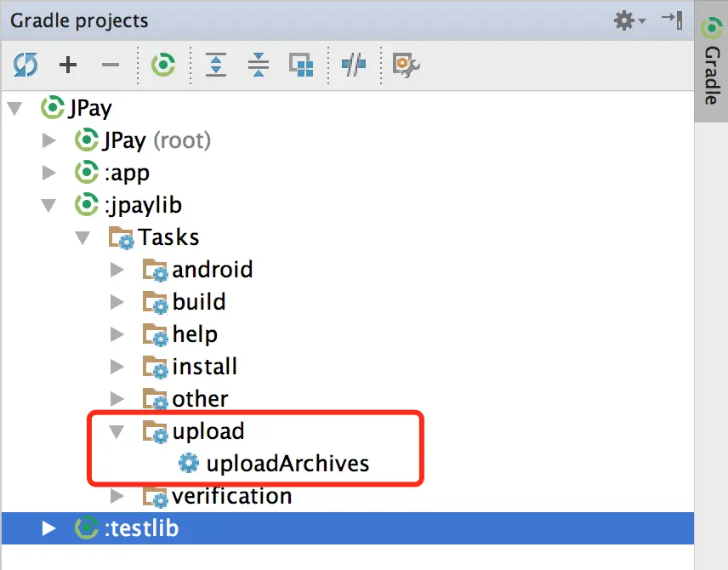The image size is (728, 570).
Task: Attach a Gradle project with plus icon
Action: [68, 65]
